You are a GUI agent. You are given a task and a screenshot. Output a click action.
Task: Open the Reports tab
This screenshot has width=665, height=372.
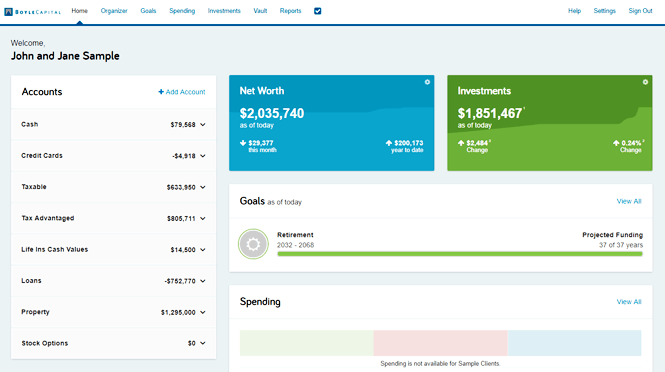[290, 11]
